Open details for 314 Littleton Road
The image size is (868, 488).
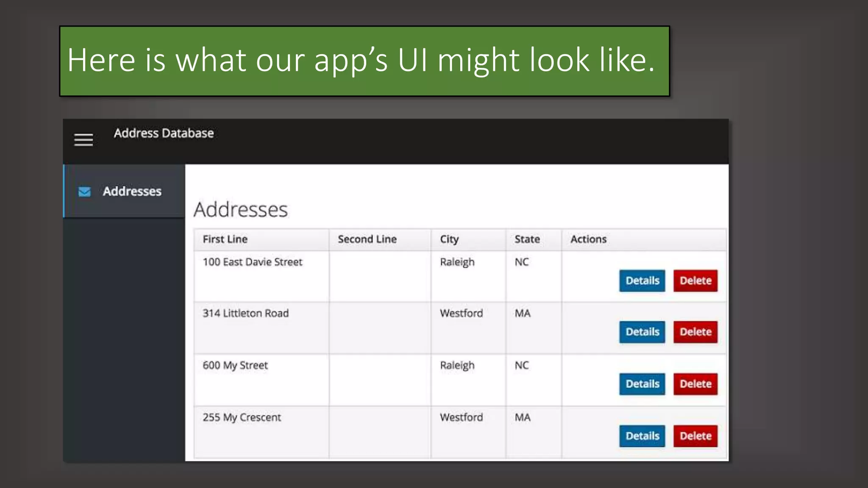pos(642,332)
